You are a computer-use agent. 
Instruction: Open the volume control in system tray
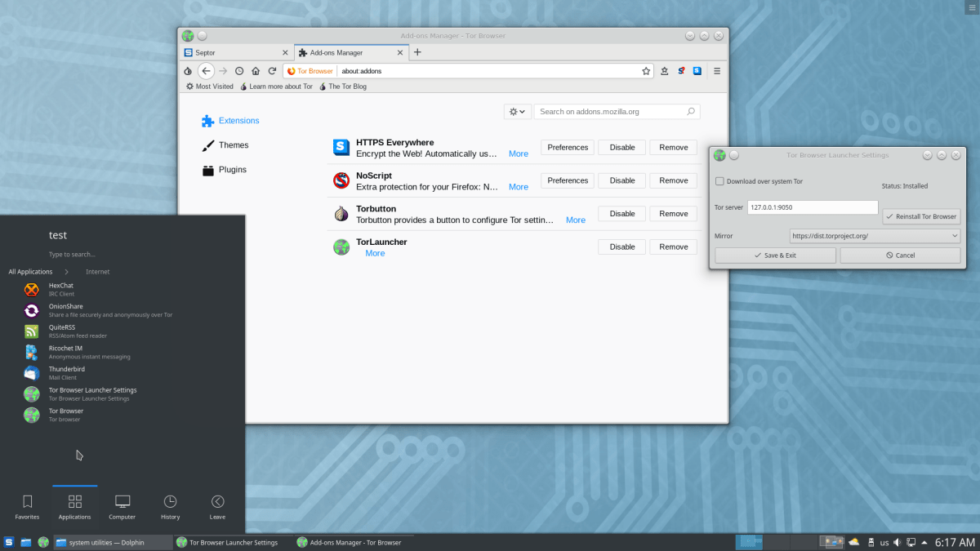(897, 541)
